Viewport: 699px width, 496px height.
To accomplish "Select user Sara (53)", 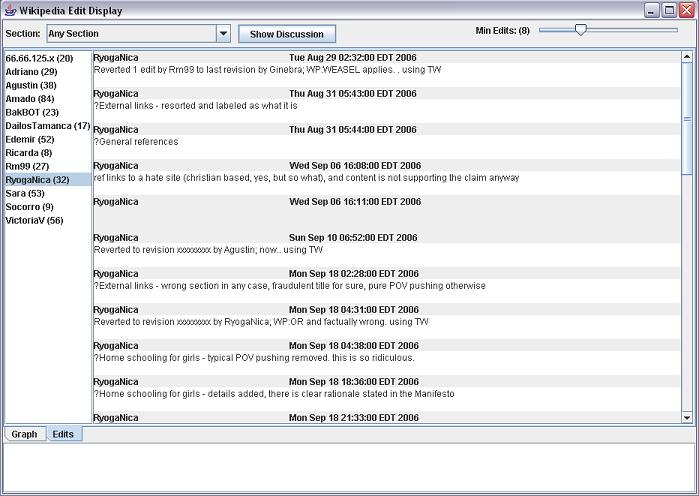I will tap(48, 193).
